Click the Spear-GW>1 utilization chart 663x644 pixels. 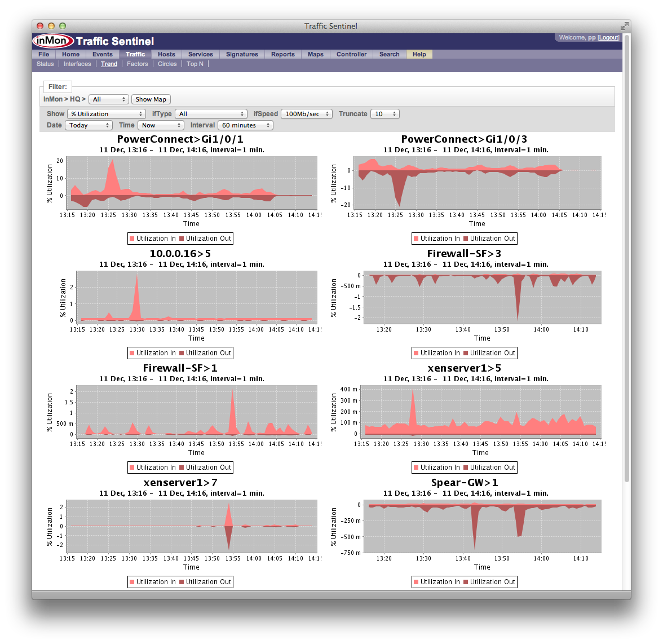tap(483, 526)
